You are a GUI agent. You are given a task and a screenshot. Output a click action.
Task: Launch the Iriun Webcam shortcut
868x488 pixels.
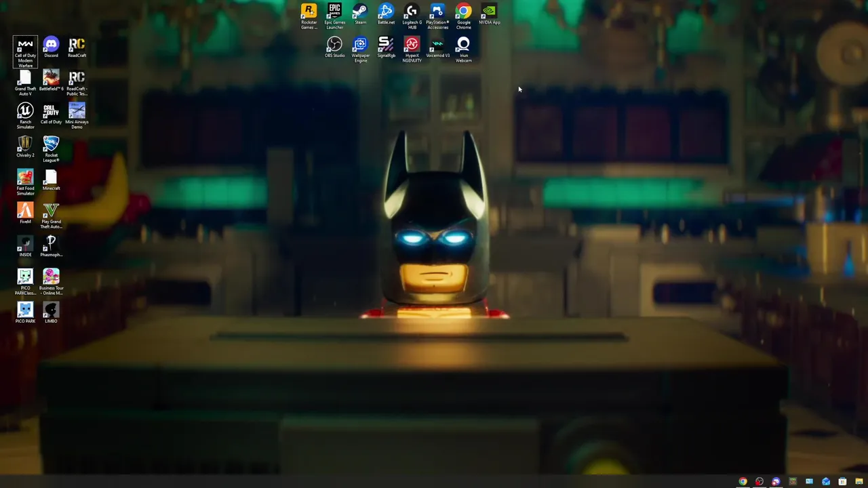click(x=463, y=49)
